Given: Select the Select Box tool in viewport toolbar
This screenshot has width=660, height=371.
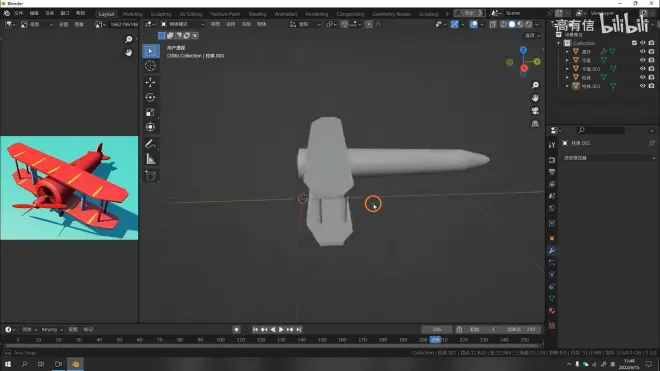Looking at the screenshot, I should (x=150, y=51).
